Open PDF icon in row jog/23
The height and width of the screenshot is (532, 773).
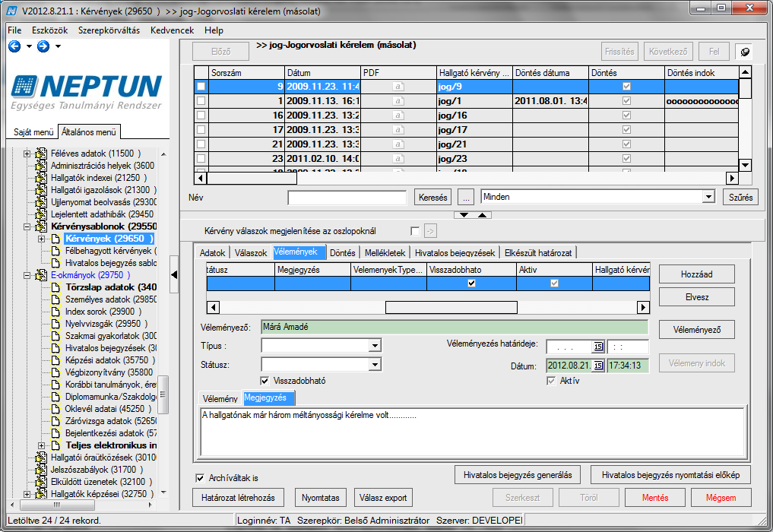click(398, 159)
